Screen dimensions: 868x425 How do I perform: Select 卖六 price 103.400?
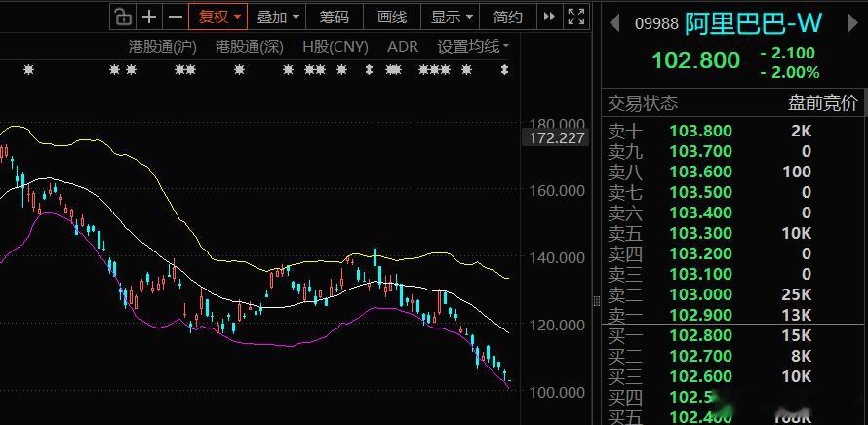(701, 213)
